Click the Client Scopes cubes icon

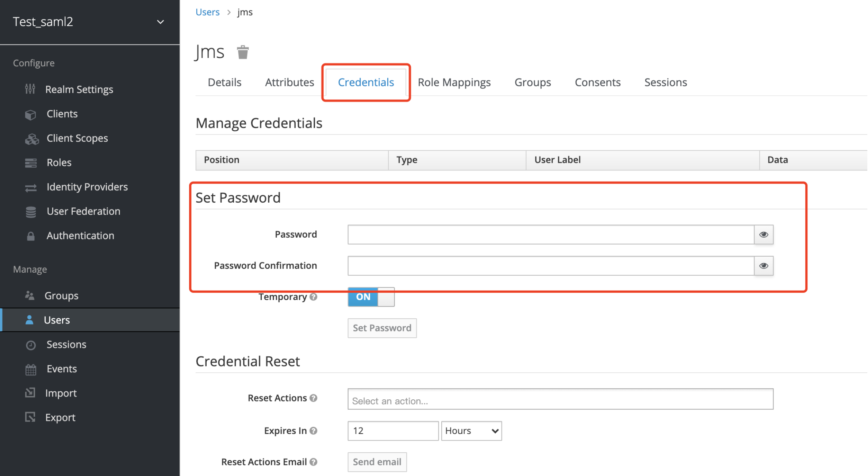point(32,139)
